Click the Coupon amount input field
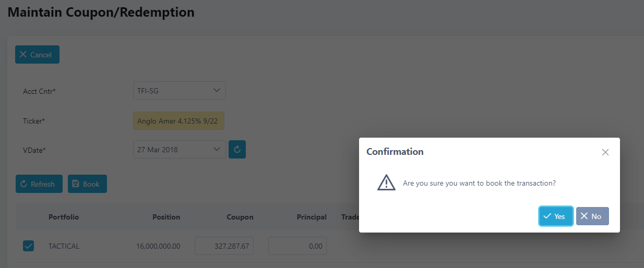Image resolution: width=644 pixels, height=268 pixels. tap(224, 246)
